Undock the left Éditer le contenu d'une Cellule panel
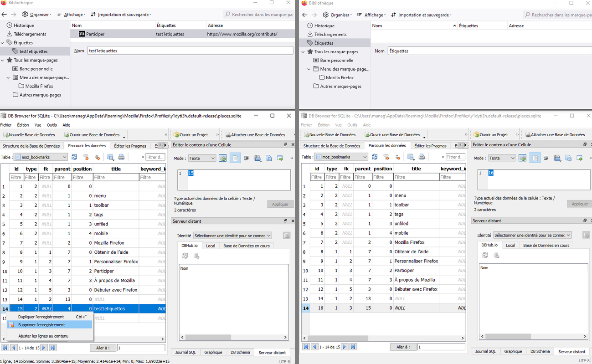The width and height of the screenshot is (592, 364). pyautogui.click(x=285, y=145)
